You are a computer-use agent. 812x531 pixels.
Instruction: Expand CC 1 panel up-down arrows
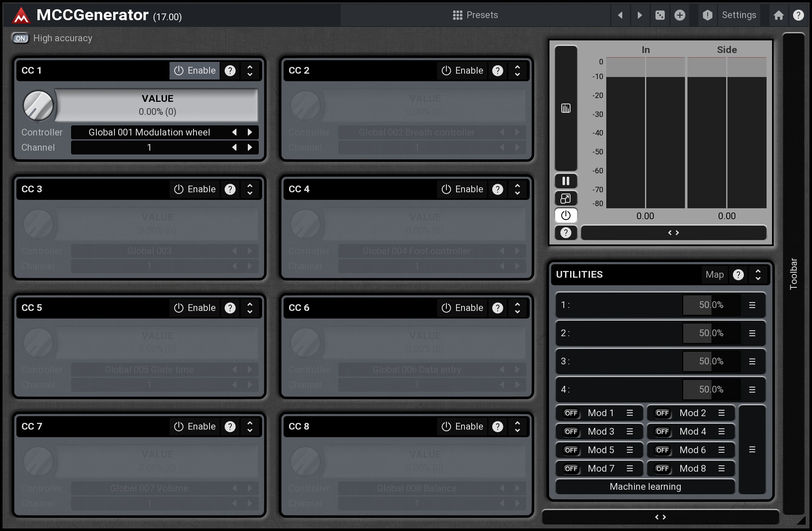[x=250, y=71]
